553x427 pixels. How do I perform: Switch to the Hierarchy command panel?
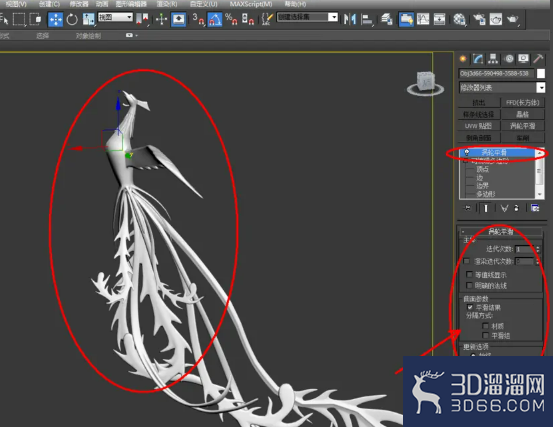tap(493, 59)
